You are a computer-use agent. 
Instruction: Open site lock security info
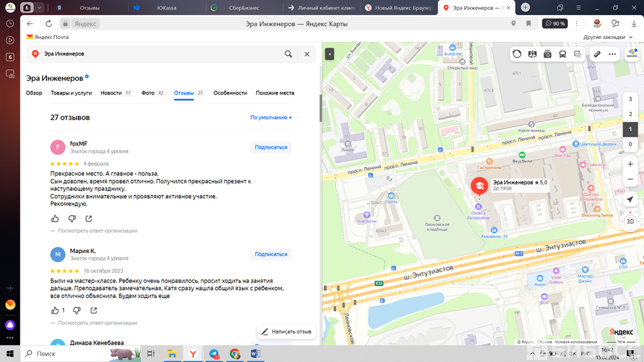65,24
